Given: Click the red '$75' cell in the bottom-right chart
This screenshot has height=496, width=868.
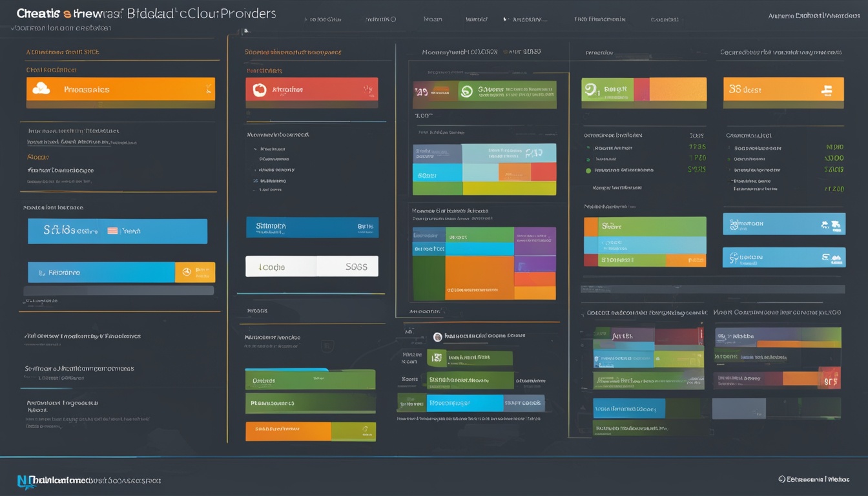Looking at the screenshot, I should (830, 378).
